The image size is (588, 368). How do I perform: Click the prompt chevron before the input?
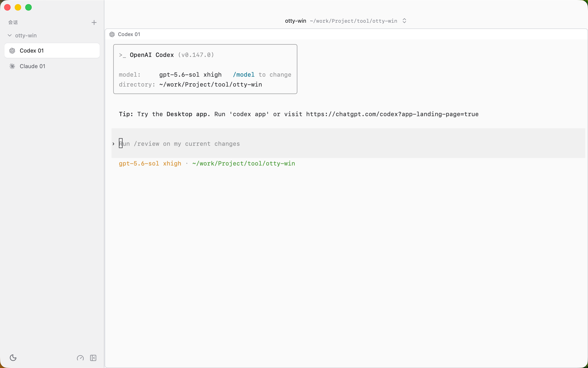pos(113,144)
